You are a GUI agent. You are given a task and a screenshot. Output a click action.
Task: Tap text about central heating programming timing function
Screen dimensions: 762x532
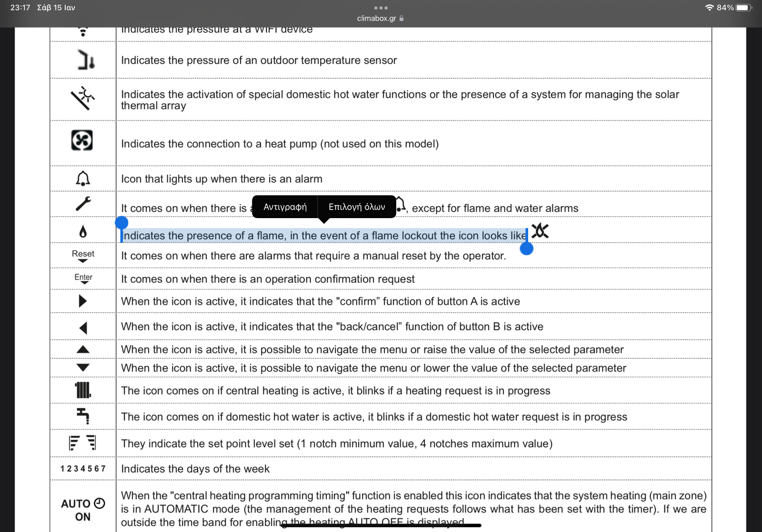(413, 509)
